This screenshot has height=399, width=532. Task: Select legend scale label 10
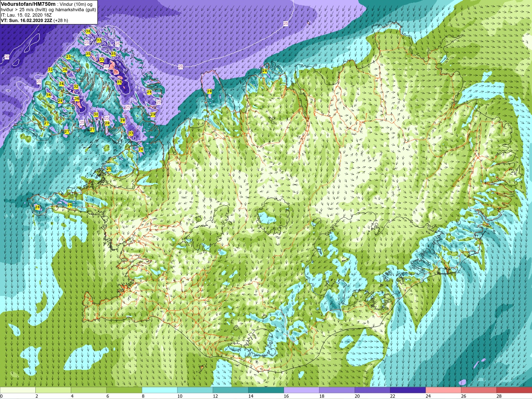pos(180,396)
